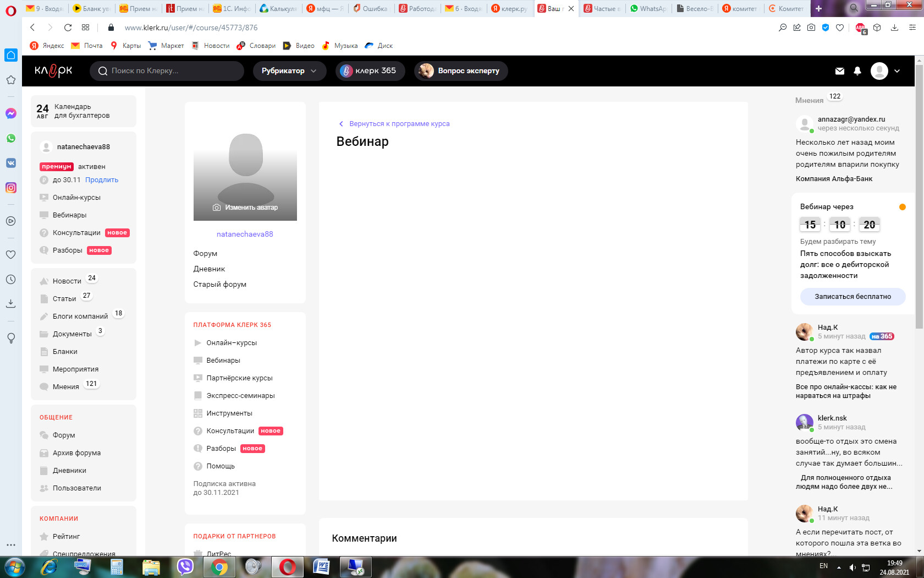Open the user avatar in the header
This screenshot has width=924, height=578.
879,71
